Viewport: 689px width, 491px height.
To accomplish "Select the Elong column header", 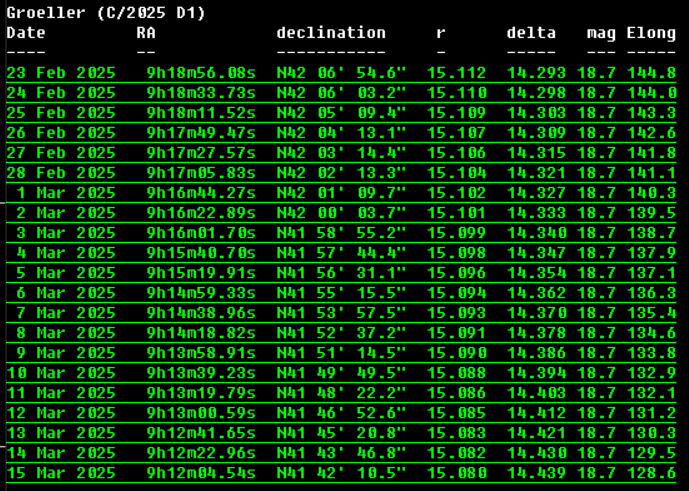I will click(651, 33).
